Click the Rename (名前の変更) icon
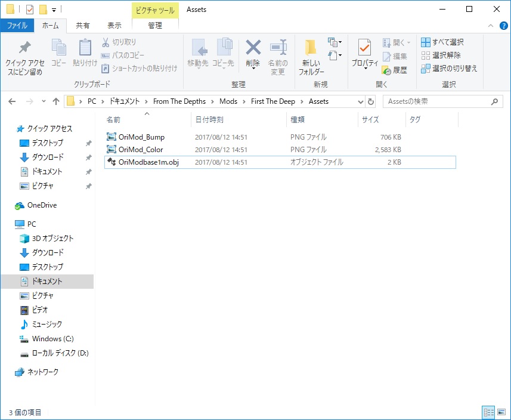This screenshot has width=511, height=420. (277, 48)
